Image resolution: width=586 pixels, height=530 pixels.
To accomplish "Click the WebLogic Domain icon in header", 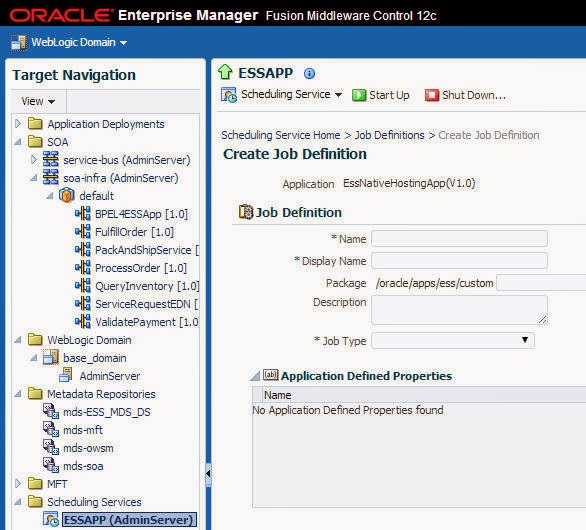I will coord(19,42).
